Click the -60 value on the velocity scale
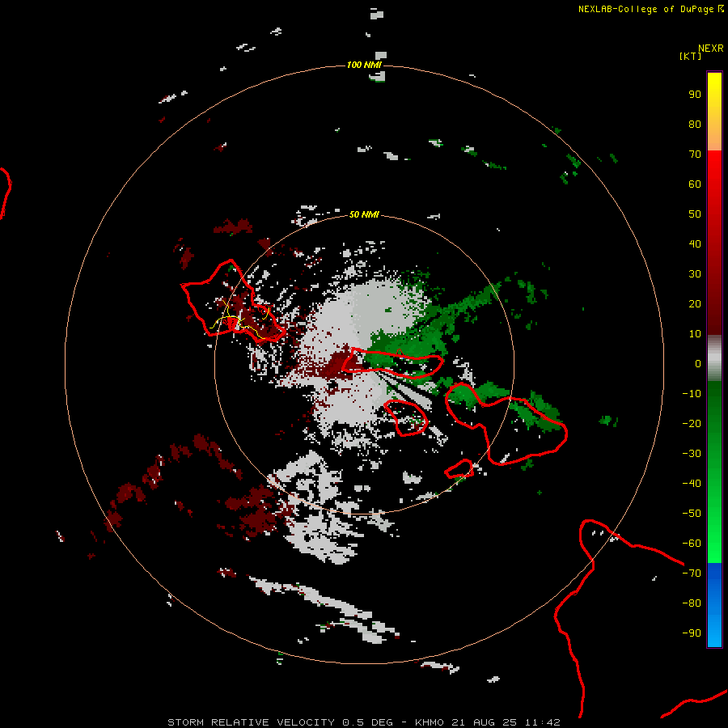 [x=692, y=544]
